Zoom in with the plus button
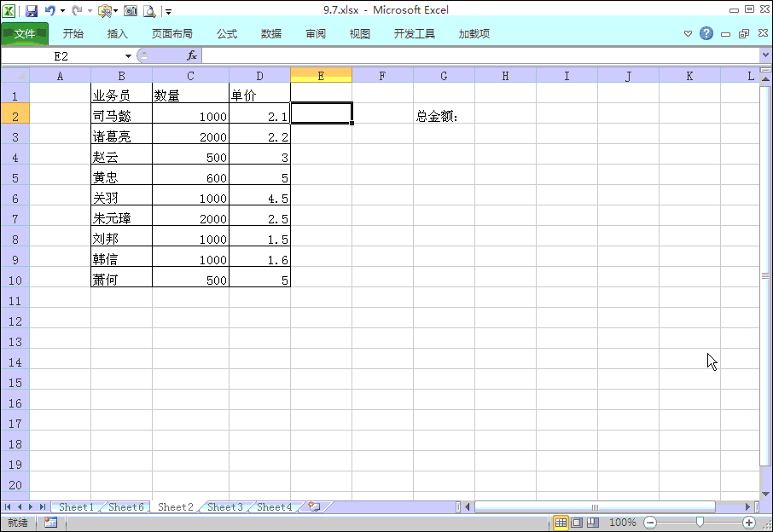Screen dimensions: 773x532 749,522
